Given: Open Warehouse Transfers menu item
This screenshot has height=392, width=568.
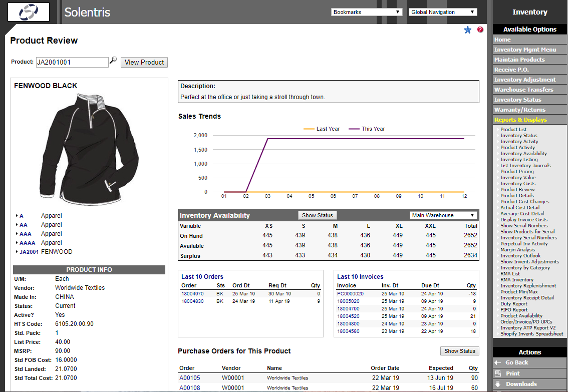Looking at the screenshot, I should click(x=529, y=90).
